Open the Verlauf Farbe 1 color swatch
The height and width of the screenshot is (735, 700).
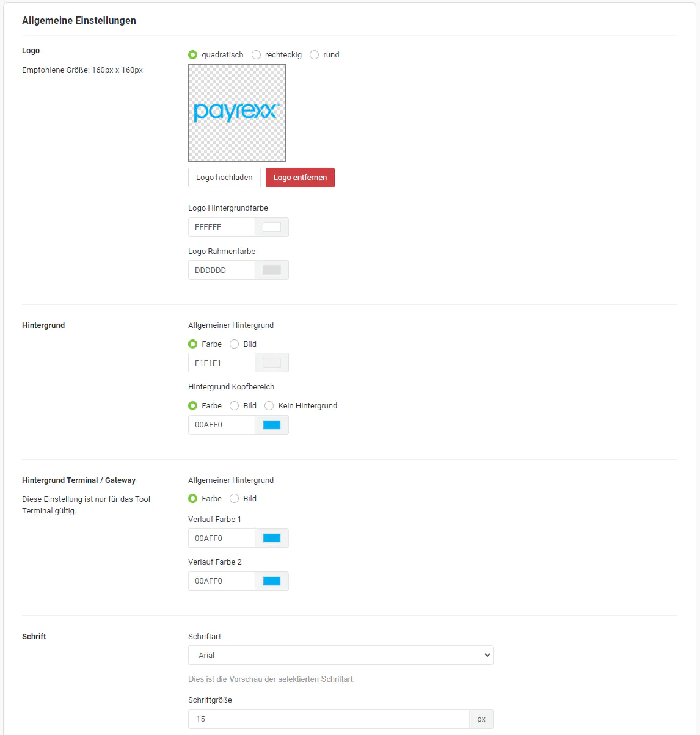point(272,538)
